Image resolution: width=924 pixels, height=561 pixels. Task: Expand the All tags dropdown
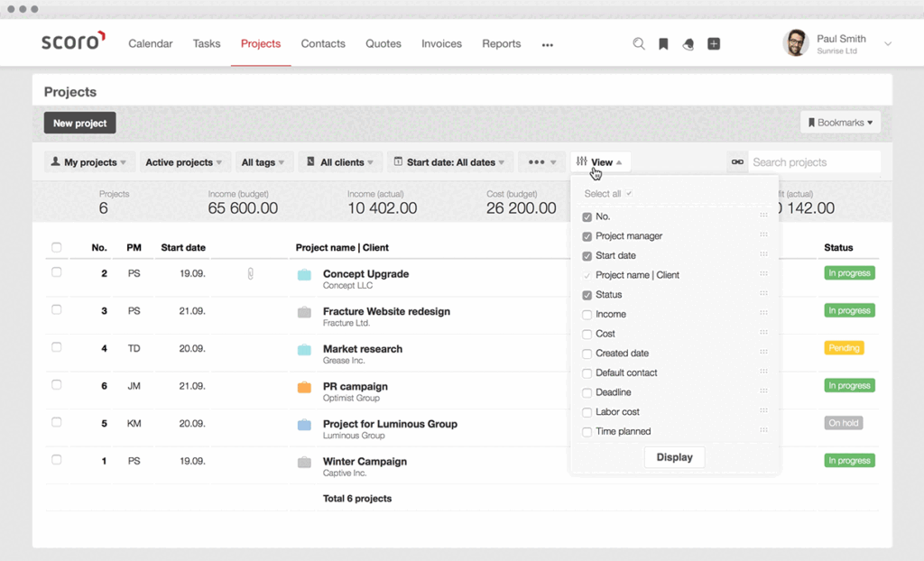coord(263,162)
